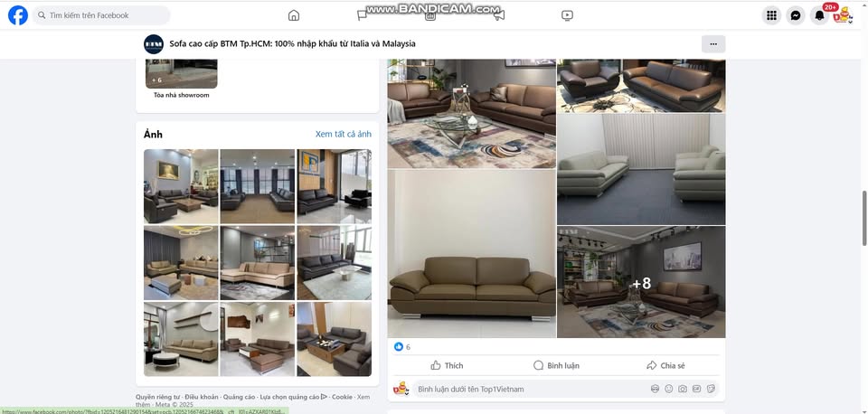
Task: Open the account profile avatar menu
Action: pyautogui.click(x=843, y=15)
